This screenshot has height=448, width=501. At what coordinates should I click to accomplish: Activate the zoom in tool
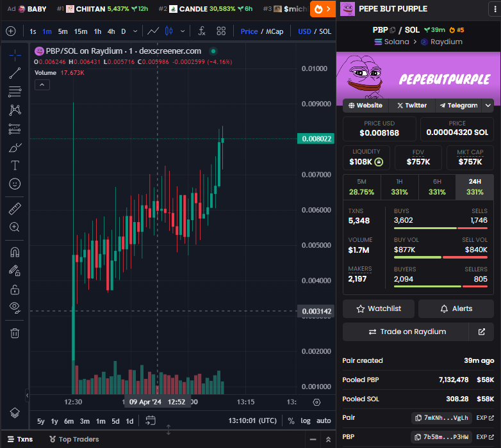(x=15, y=227)
